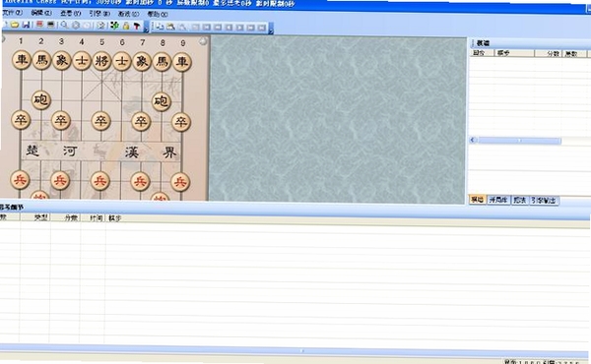Select the black 象 on file 7
This screenshot has width=591, height=364.
pyautogui.click(x=142, y=61)
